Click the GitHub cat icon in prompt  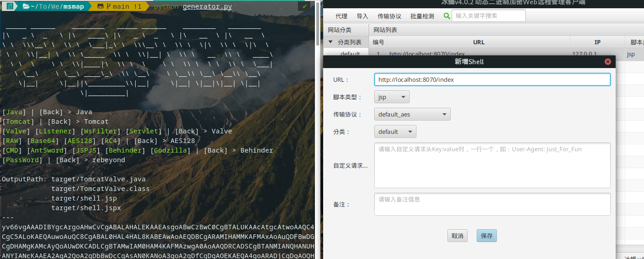(x=101, y=6)
